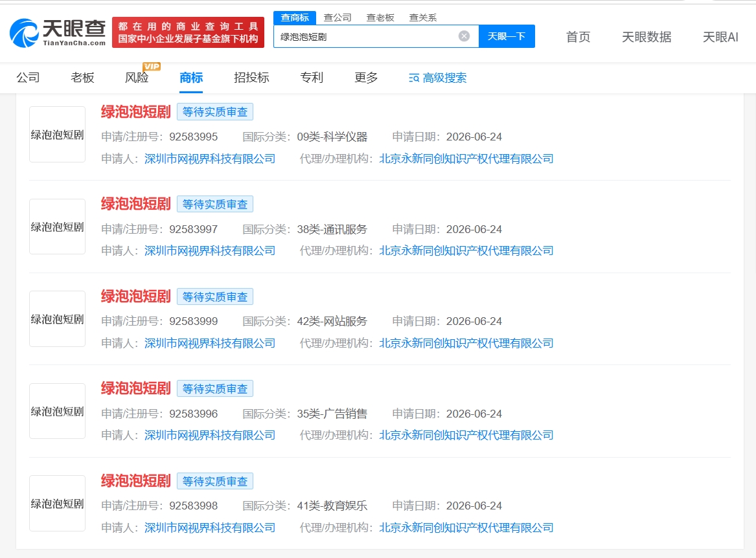Open applicant 深圳市网视界科技有限公司 in record 92583995
This screenshot has height=558, width=756.
[x=210, y=159]
